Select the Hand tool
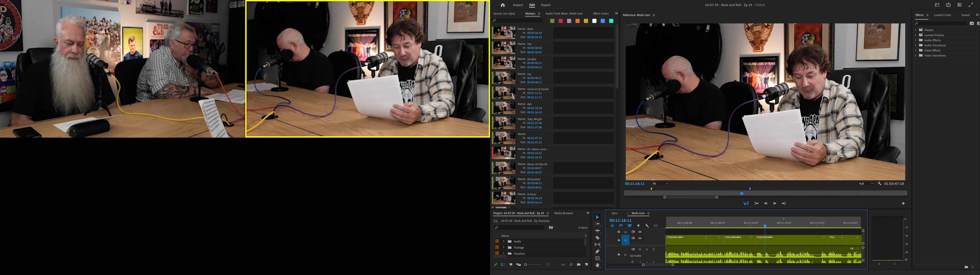Viewport: 980px width, 275px height. [x=597, y=265]
